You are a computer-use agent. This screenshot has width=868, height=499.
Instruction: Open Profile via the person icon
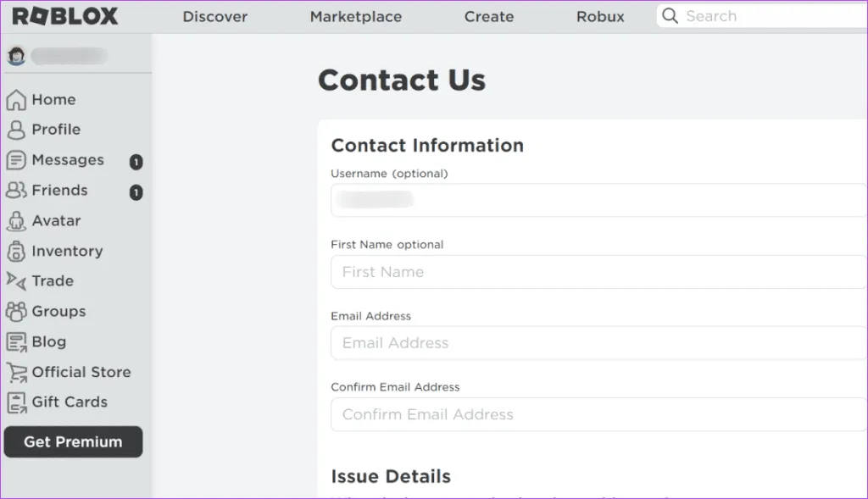coord(16,130)
